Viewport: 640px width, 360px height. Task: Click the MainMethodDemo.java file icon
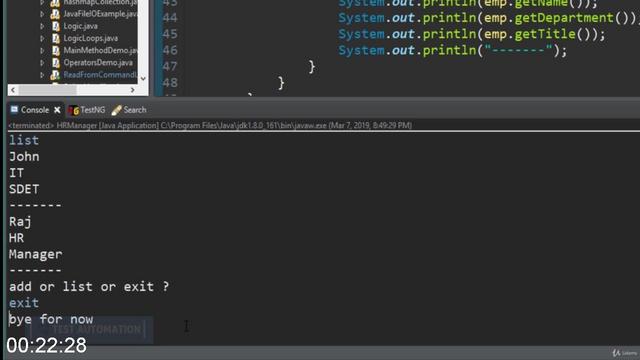point(56,51)
